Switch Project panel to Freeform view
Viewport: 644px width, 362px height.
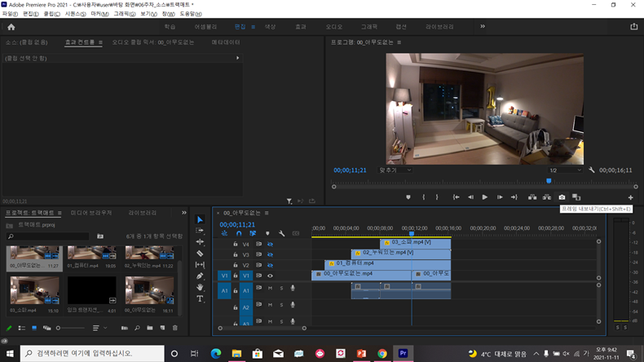click(x=46, y=328)
